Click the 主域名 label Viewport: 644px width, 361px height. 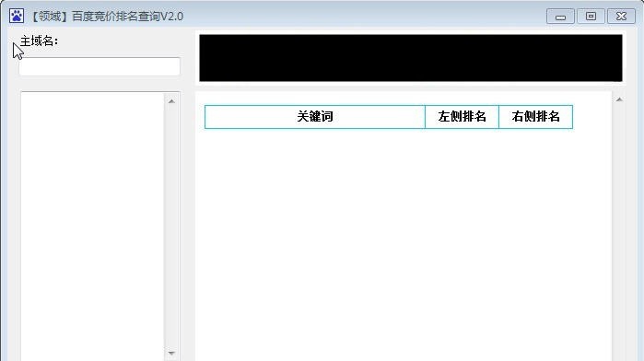39,41
